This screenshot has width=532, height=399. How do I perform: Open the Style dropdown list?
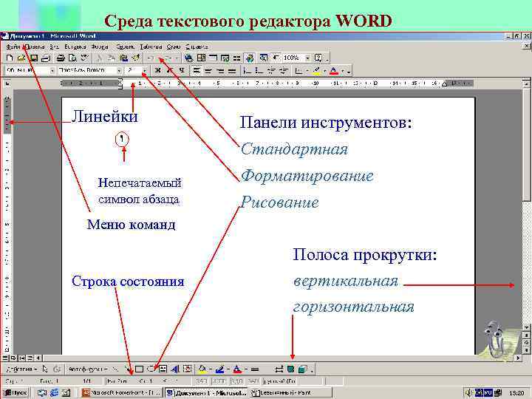tap(52, 71)
